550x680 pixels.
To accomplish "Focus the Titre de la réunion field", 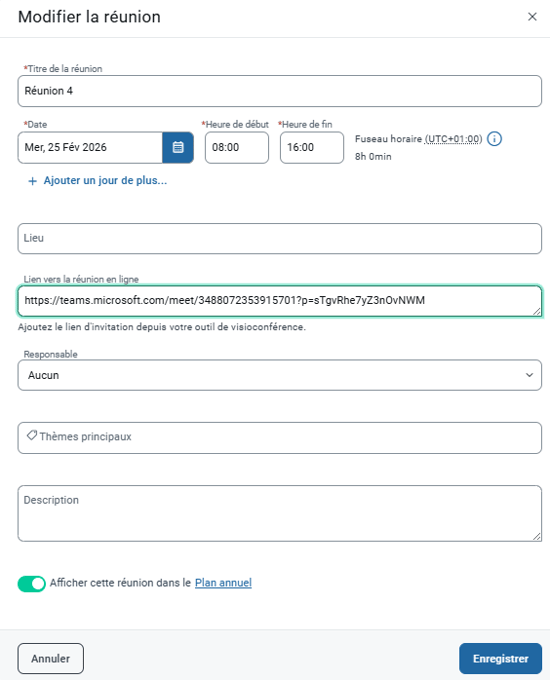I will pyautogui.click(x=279, y=91).
